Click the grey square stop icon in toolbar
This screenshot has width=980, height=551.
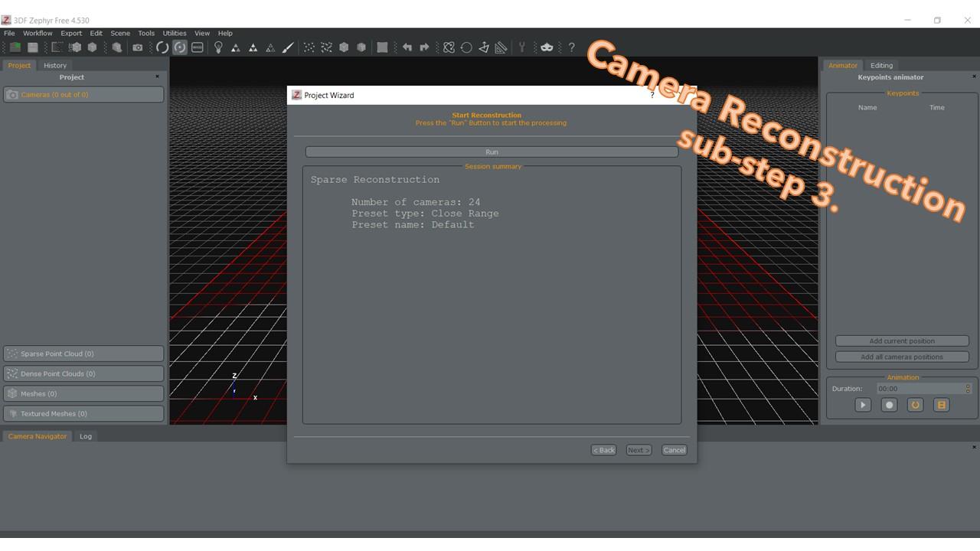coord(382,47)
